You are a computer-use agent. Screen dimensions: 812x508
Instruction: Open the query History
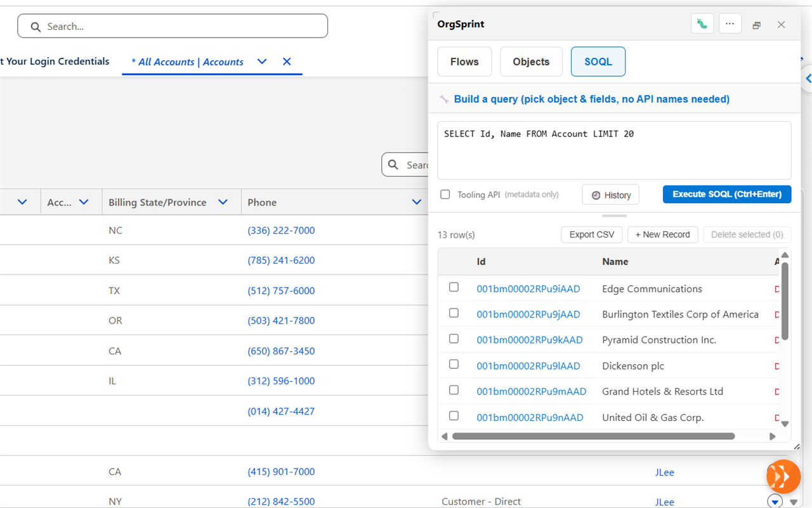pyautogui.click(x=610, y=195)
